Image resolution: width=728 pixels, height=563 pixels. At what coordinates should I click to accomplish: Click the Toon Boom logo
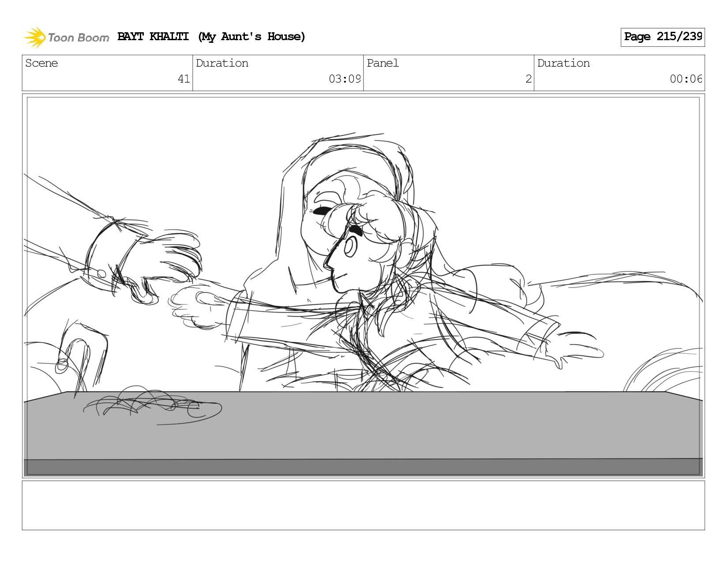point(66,37)
